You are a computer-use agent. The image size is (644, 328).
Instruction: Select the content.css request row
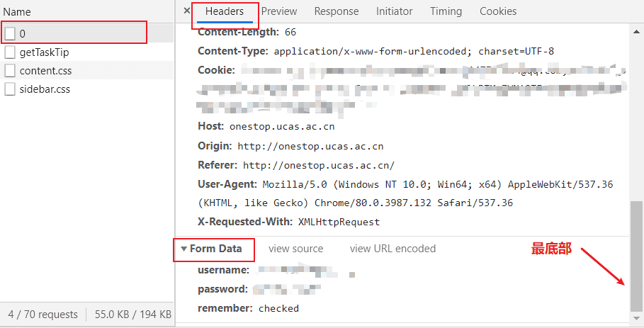click(x=87, y=71)
